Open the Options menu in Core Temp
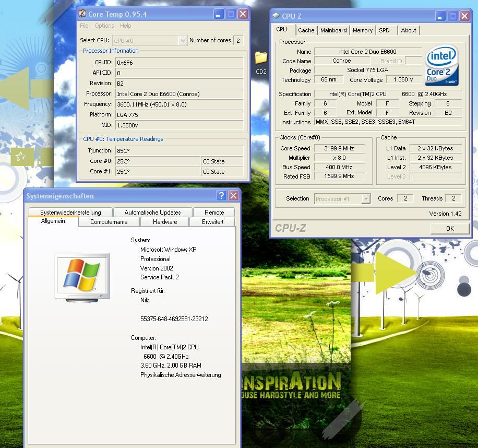 coord(104,26)
